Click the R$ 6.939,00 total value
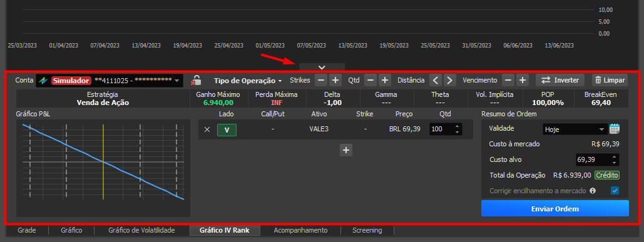This screenshot has height=242, width=644. (572, 175)
